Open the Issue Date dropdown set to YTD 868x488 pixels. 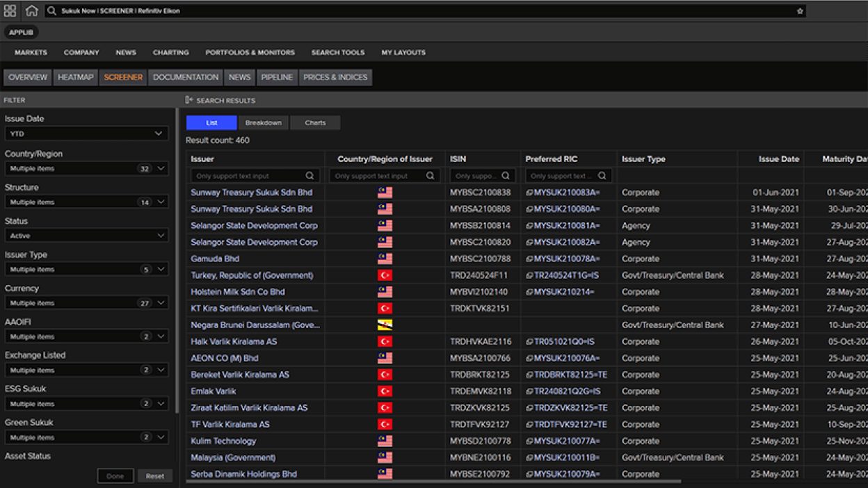(86, 133)
